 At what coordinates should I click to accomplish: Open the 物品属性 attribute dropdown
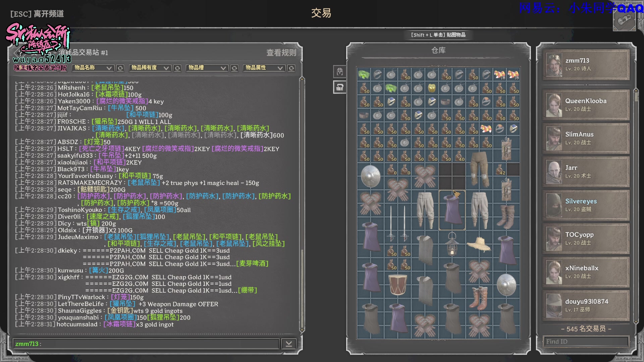[x=264, y=68]
